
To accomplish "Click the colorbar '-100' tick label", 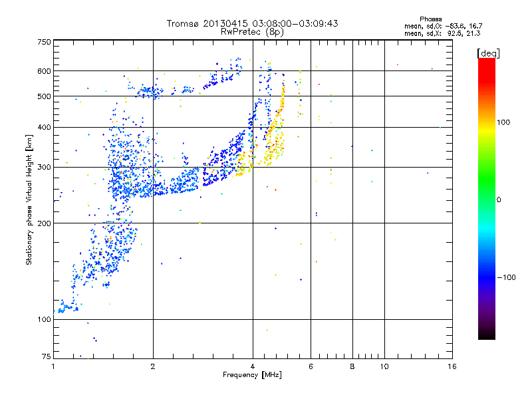I will [x=506, y=277].
